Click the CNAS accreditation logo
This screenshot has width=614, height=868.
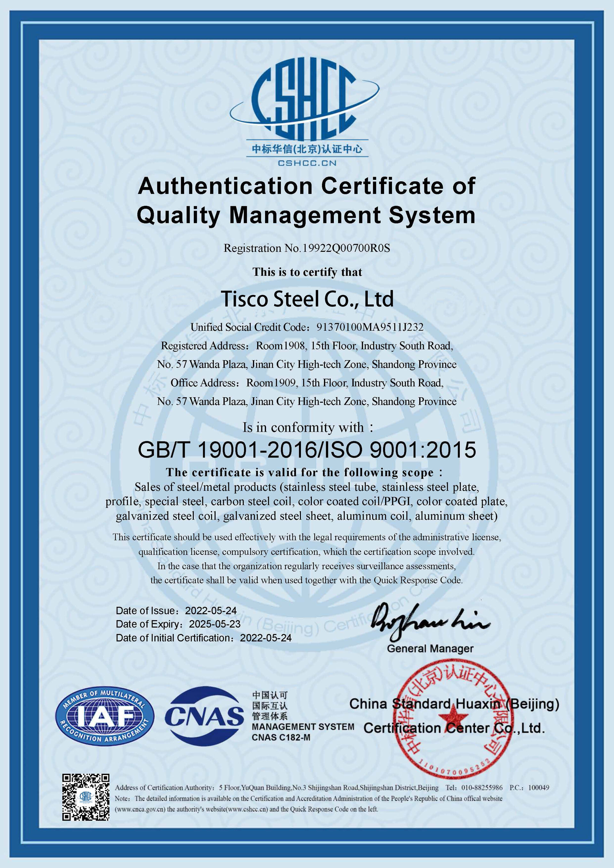pyautogui.click(x=204, y=716)
